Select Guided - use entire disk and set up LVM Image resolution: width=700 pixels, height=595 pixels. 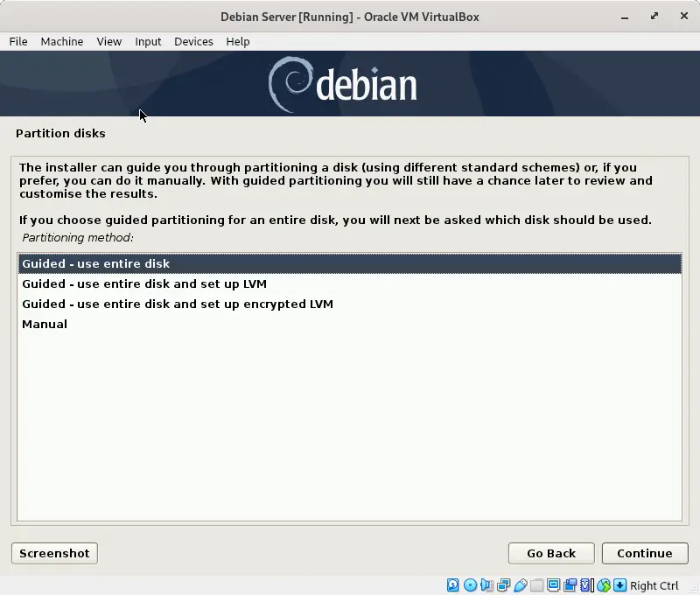click(x=349, y=283)
